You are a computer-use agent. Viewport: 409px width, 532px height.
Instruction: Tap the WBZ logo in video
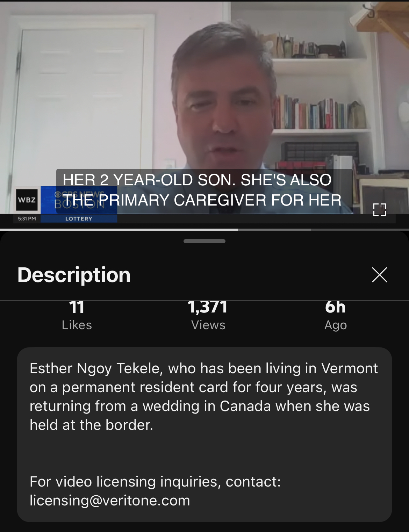click(x=27, y=200)
